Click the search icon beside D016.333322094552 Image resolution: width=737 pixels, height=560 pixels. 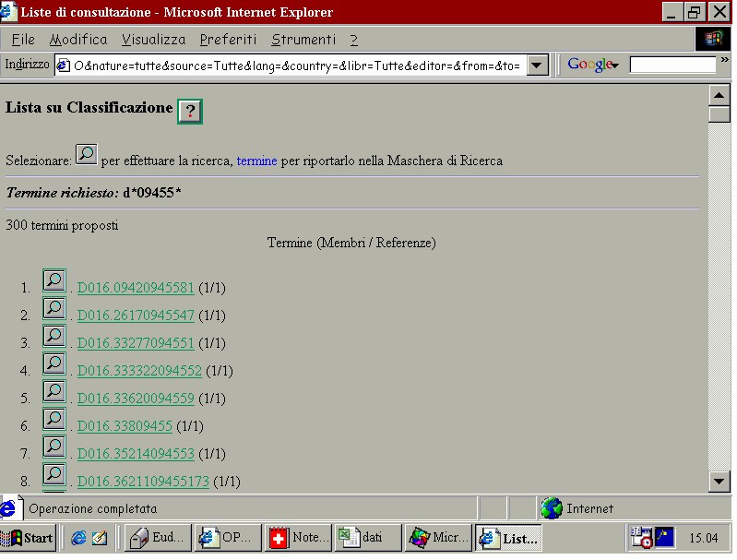[x=54, y=363]
